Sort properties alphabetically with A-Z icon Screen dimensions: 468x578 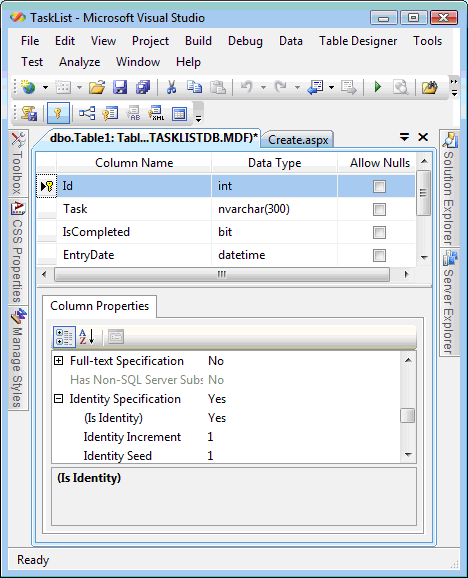[x=87, y=337]
